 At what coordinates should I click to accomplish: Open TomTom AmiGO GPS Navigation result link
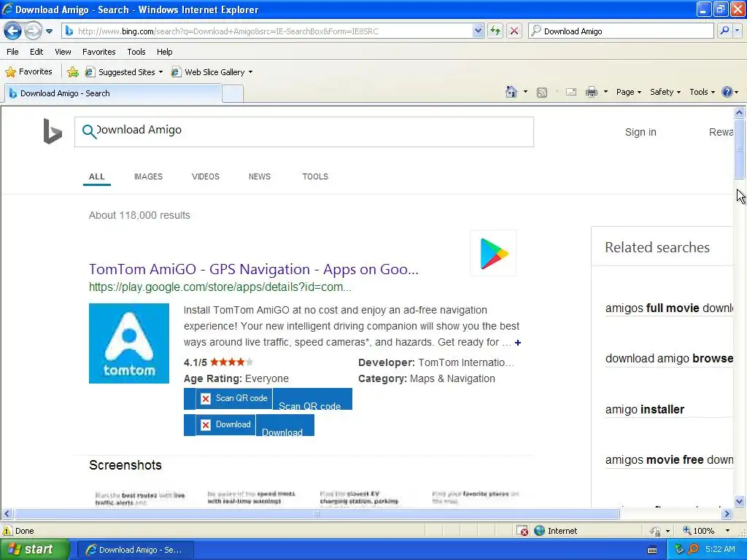pyautogui.click(x=253, y=270)
